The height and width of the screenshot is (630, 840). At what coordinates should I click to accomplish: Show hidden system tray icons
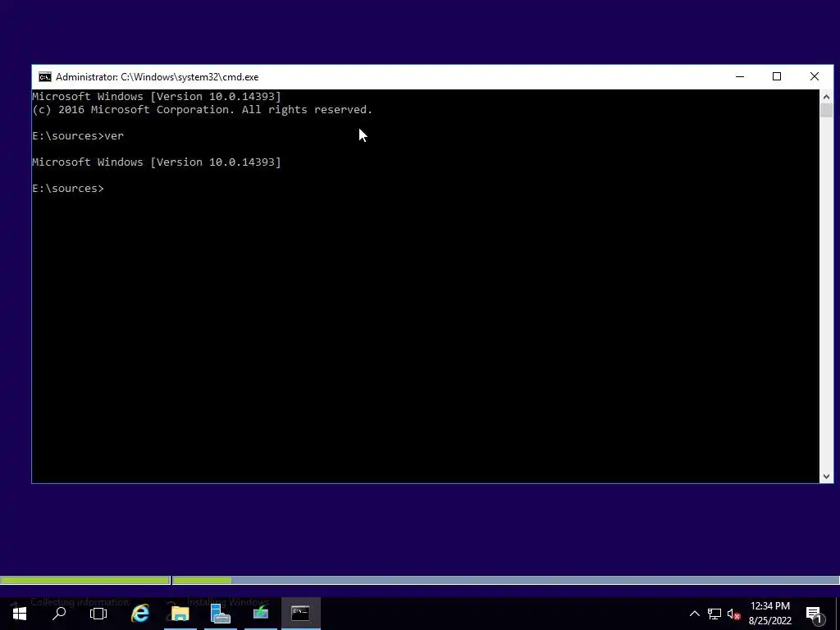point(694,614)
